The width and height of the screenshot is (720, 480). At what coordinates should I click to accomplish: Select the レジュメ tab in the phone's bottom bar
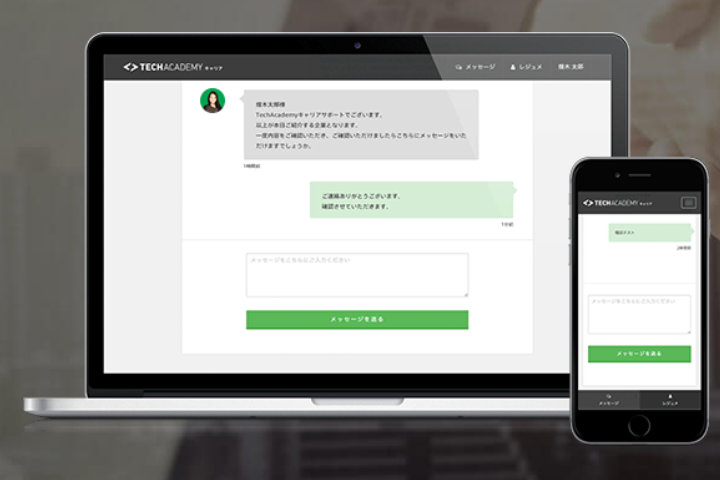pyautogui.click(x=670, y=400)
